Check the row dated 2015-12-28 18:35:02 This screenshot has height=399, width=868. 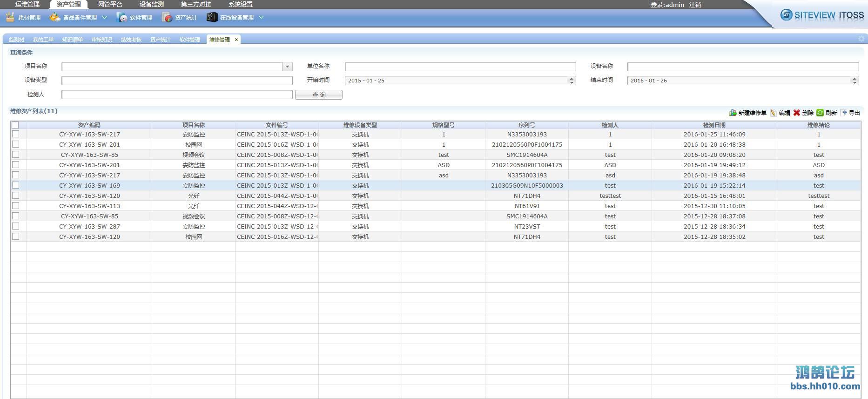pos(15,237)
